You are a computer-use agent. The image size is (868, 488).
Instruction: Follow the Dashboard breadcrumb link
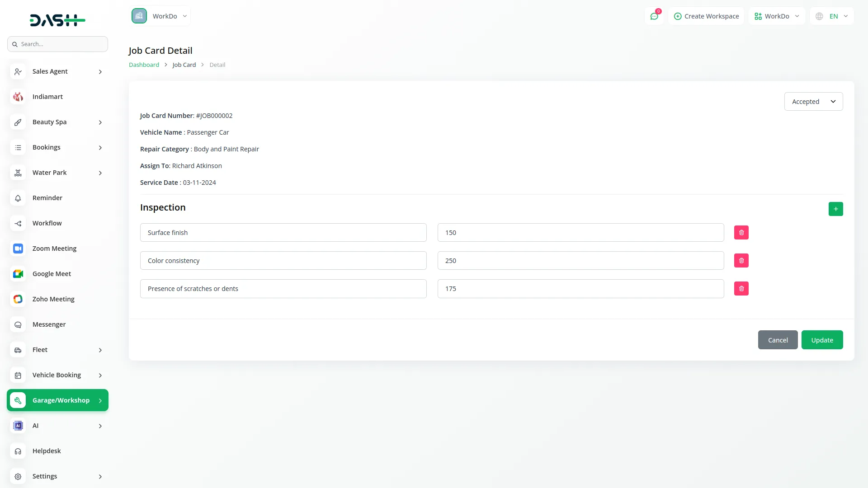[144, 65]
